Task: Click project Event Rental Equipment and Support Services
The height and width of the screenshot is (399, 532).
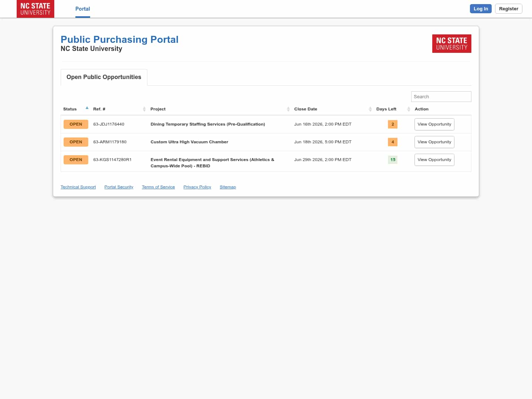Action: tap(212, 163)
